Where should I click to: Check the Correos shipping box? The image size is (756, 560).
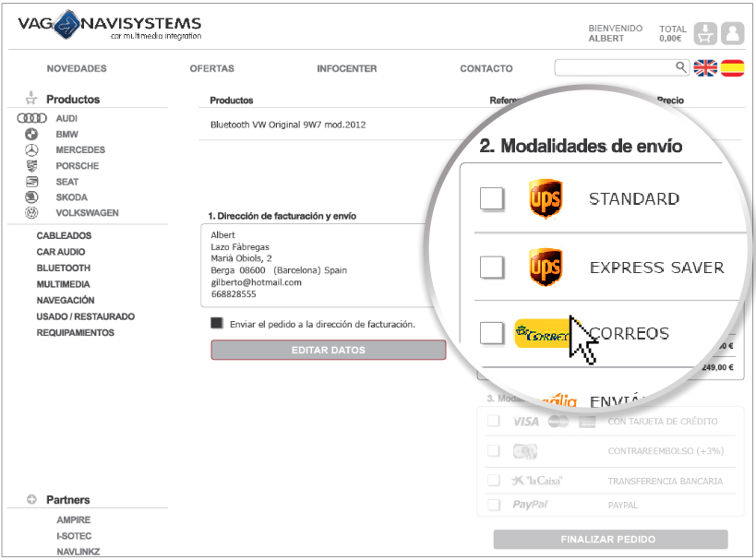coord(492,333)
